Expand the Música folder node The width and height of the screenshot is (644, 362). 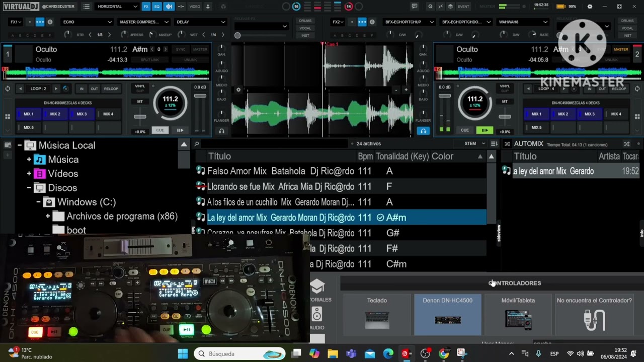[x=29, y=159]
